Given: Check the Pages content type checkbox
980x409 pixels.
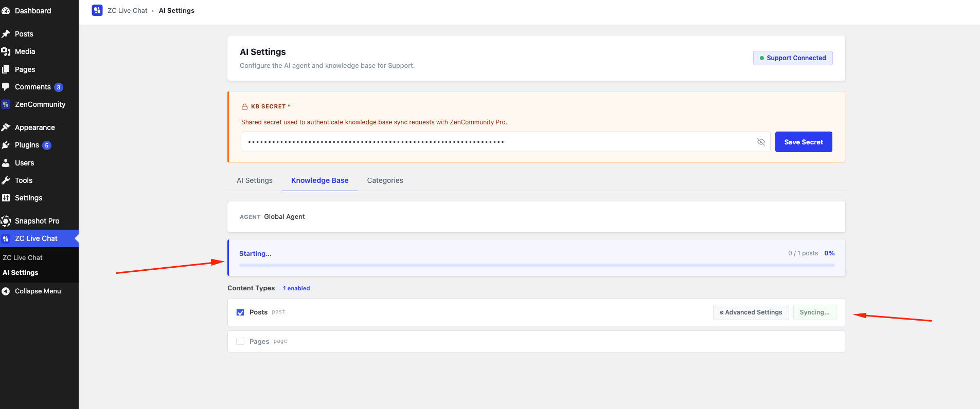Looking at the screenshot, I should point(240,341).
